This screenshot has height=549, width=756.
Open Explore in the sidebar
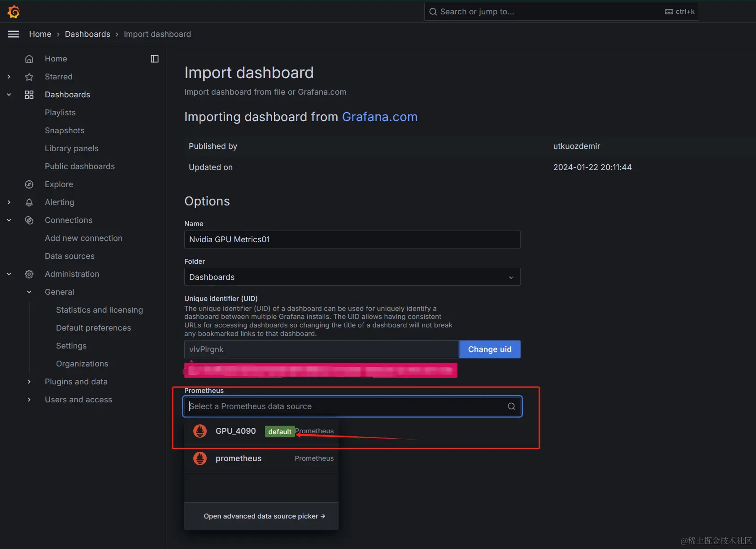59,184
